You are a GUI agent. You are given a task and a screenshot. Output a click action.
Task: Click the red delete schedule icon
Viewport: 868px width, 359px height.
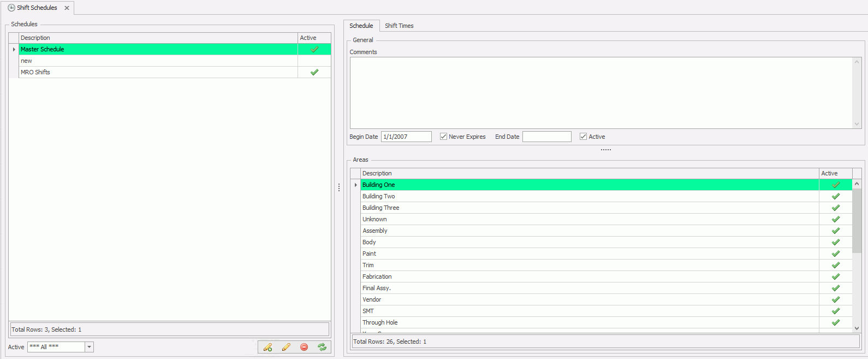click(304, 347)
